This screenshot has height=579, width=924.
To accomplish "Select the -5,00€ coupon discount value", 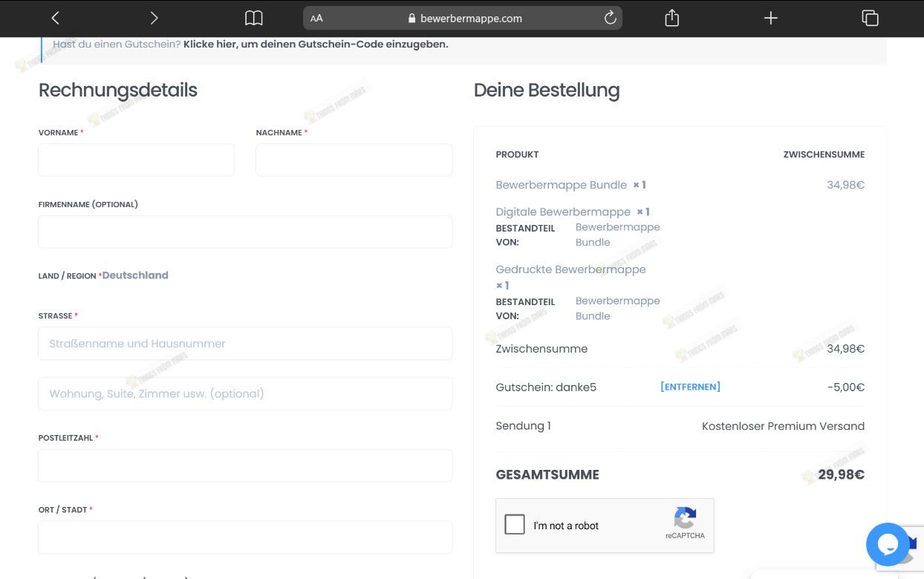I will click(845, 387).
